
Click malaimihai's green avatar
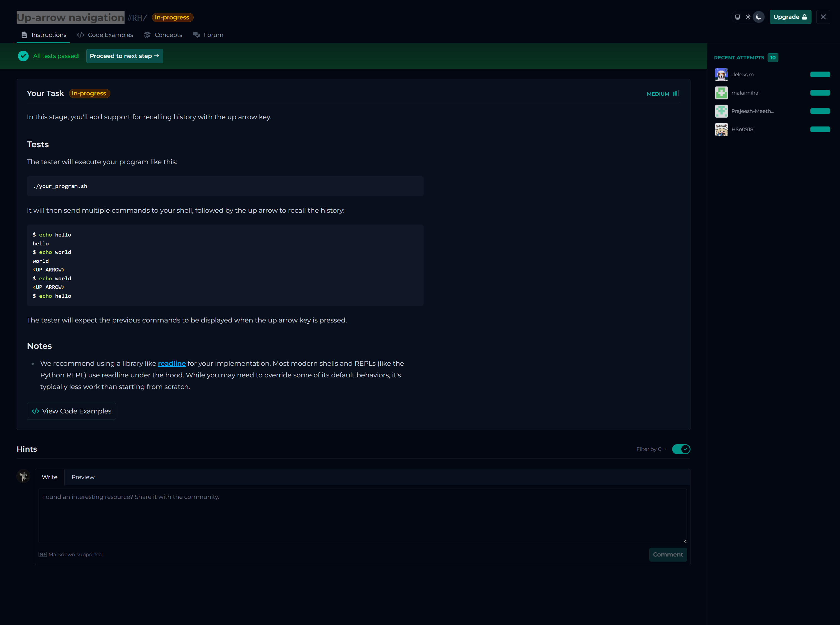(721, 93)
